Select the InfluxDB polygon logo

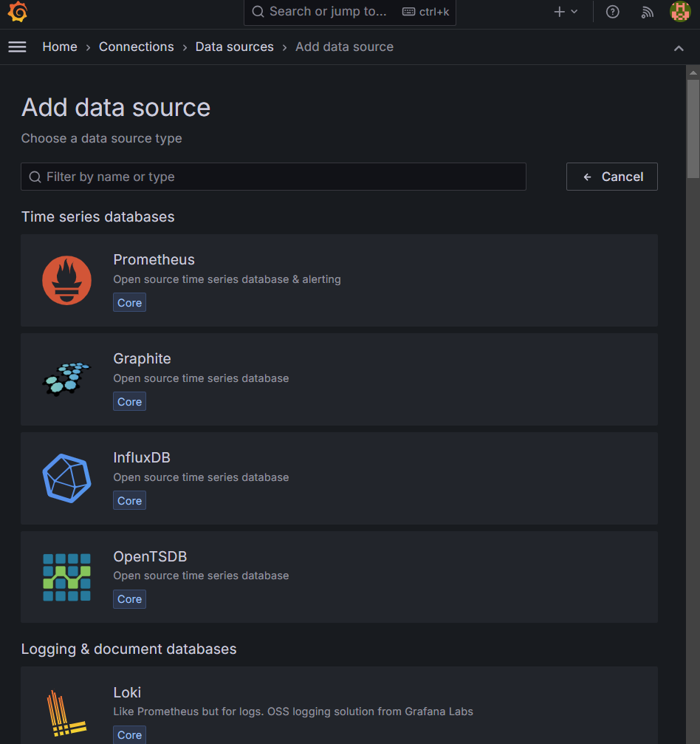[x=66, y=478]
